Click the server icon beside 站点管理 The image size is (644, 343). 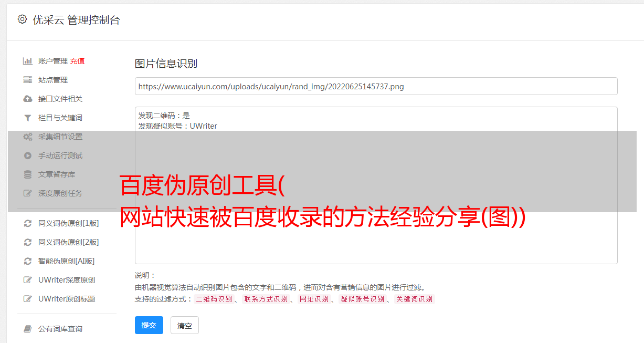click(28, 80)
